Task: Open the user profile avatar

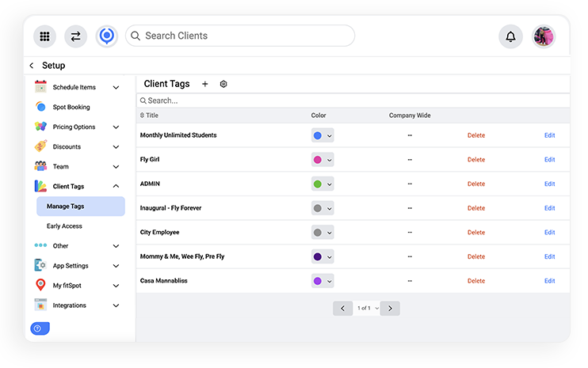Action: (544, 36)
